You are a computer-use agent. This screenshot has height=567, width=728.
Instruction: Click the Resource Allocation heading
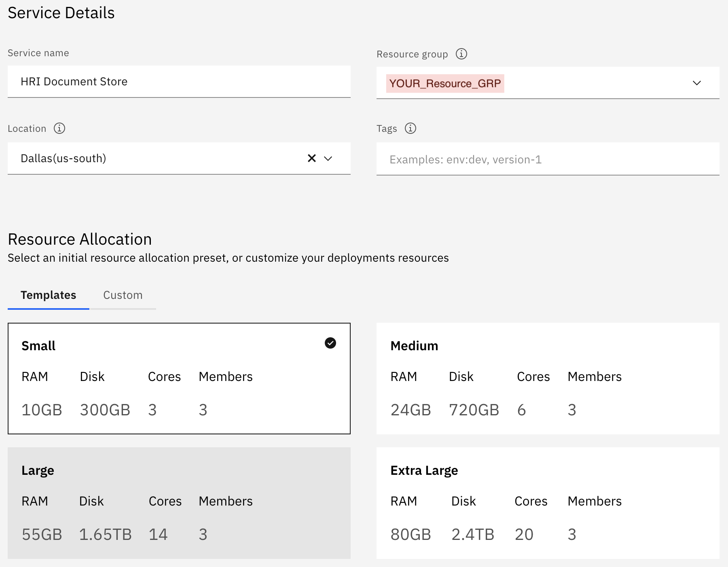tap(80, 239)
